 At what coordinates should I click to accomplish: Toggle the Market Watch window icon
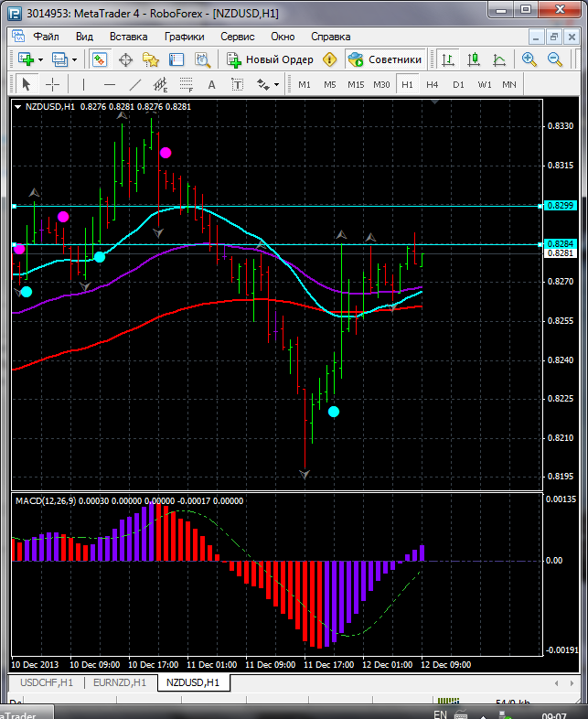click(x=100, y=59)
